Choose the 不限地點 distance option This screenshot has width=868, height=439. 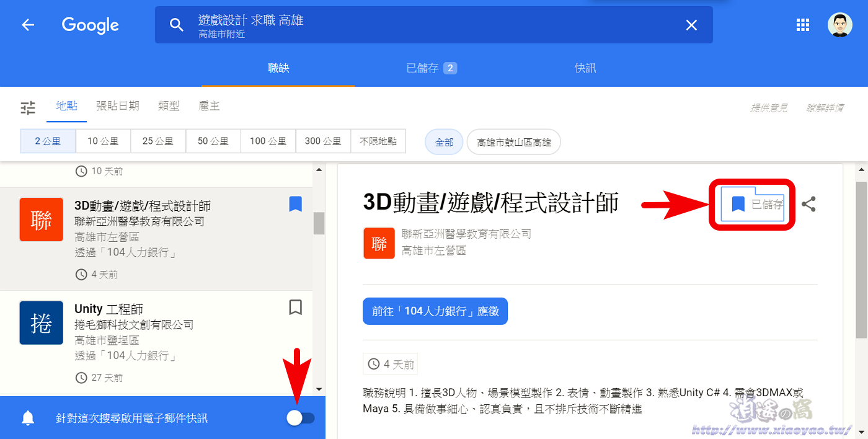378,141
